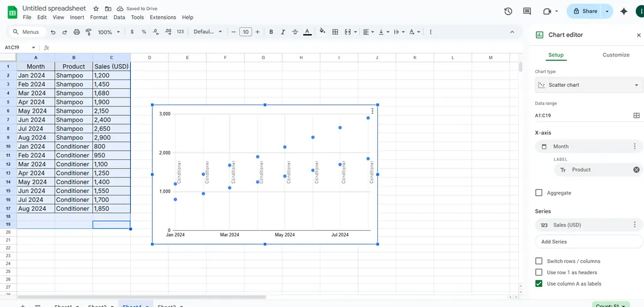Uncheck Use column A as labels
This screenshot has height=307, width=644.
[x=538, y=284]
